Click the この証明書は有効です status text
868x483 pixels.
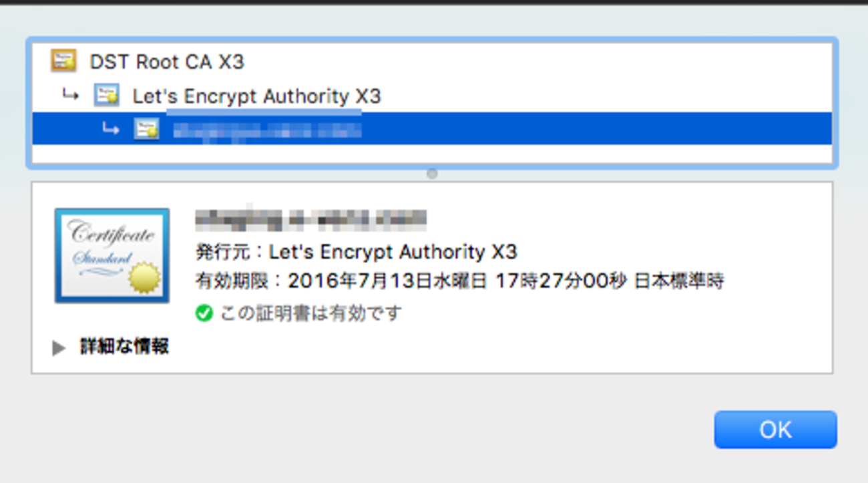pyautogui.click(x=310, y=313)
